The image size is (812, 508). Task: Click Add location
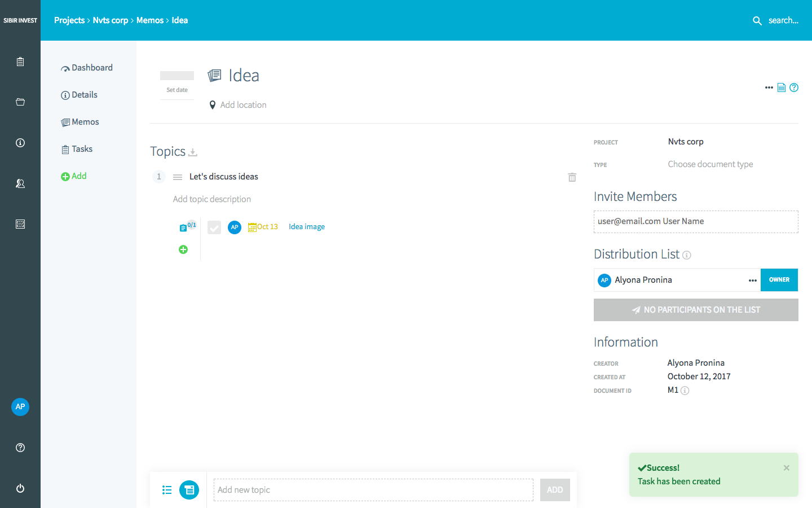point(244,105)
